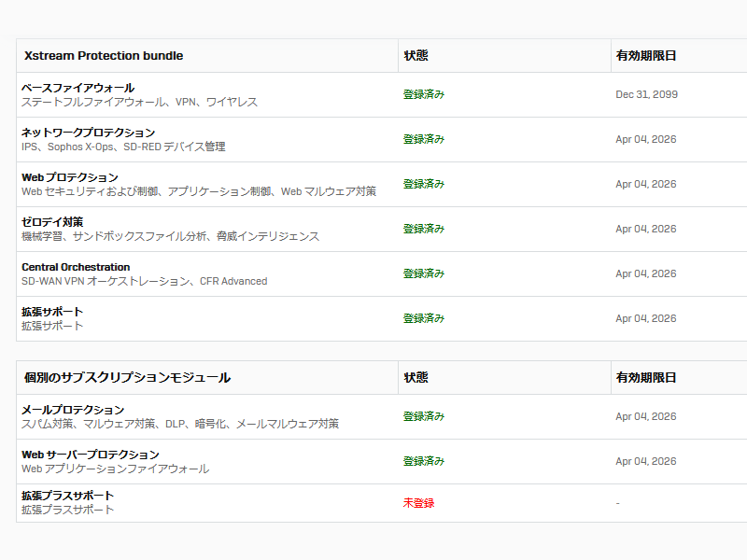Click 登録済み status of ゼロデイ対策 row
This screenshot has height=560, width=747.
(x=424, y=229)
